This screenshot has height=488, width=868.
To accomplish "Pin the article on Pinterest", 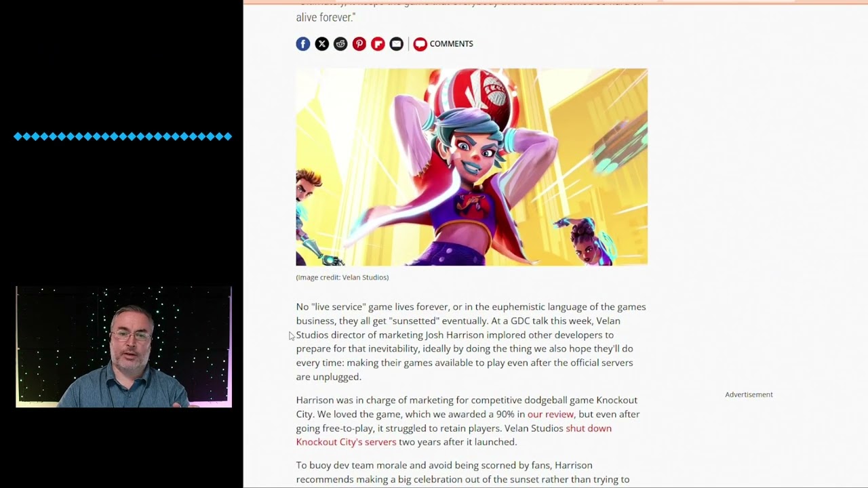I will pyautogui.click(x=359, y=44).
